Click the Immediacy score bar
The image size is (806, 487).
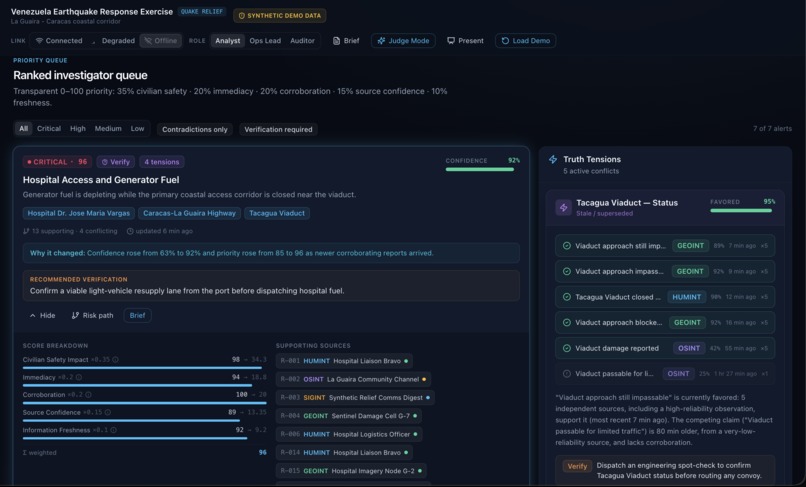[144, 386]
